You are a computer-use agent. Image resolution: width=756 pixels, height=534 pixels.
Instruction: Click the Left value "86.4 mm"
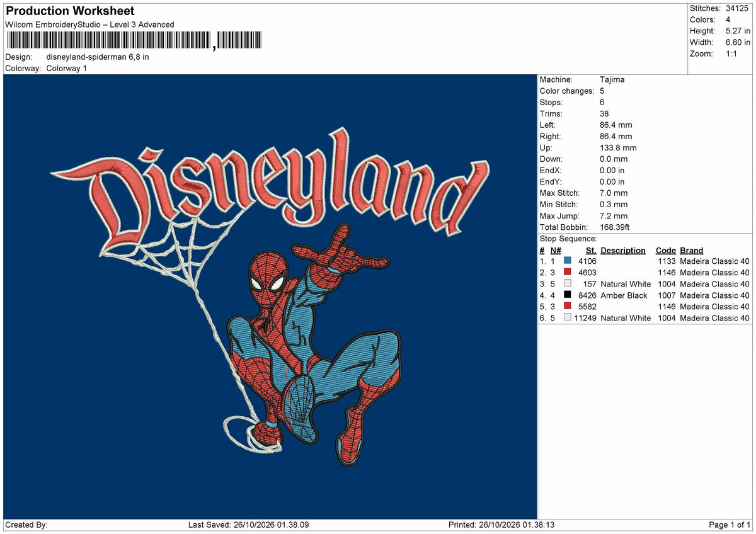tap(616, 125)
